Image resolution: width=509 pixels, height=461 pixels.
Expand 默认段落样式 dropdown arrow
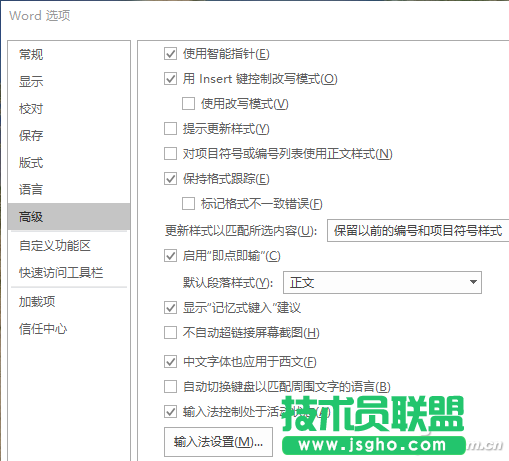[x=473, y=282]
